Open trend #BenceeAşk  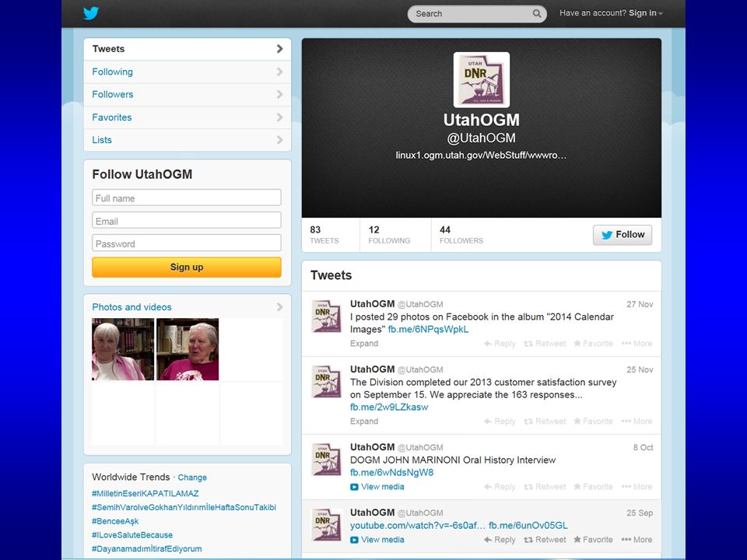(115, 521)
